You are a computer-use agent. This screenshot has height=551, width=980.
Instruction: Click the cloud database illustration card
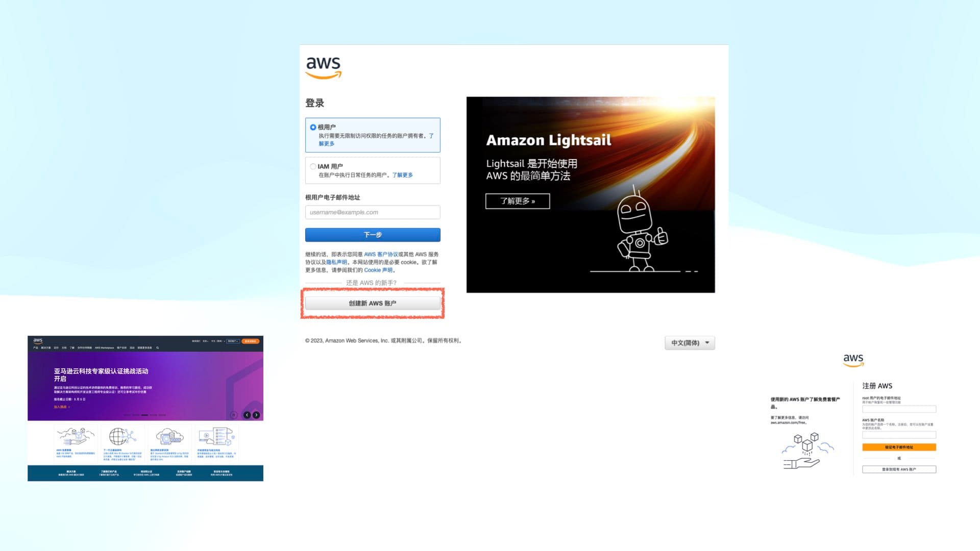169,438
